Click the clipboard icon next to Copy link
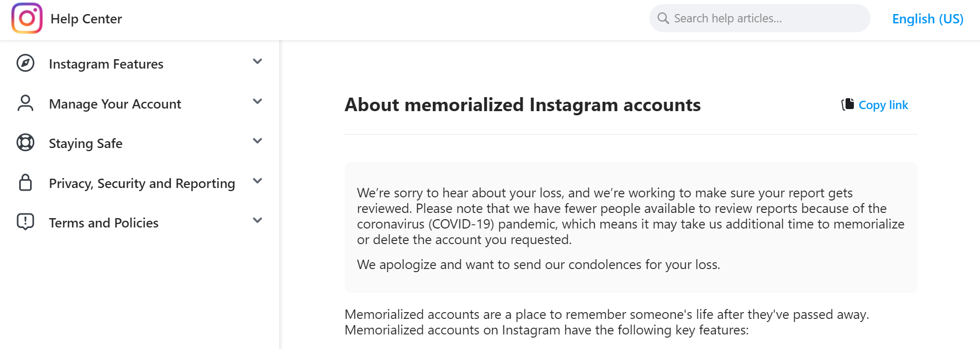The width and height of the screenshot is (980, 349). (x=848, y=104)
